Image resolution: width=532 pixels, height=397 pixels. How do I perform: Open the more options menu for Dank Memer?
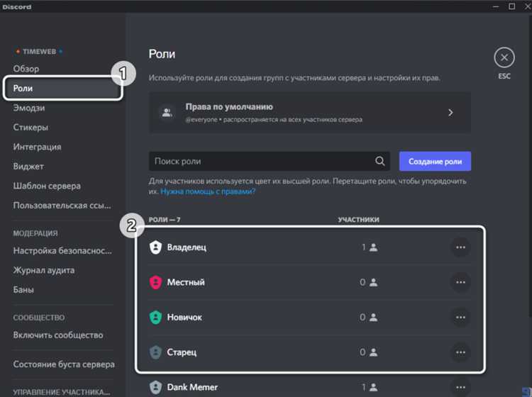(x=460, y=387)
